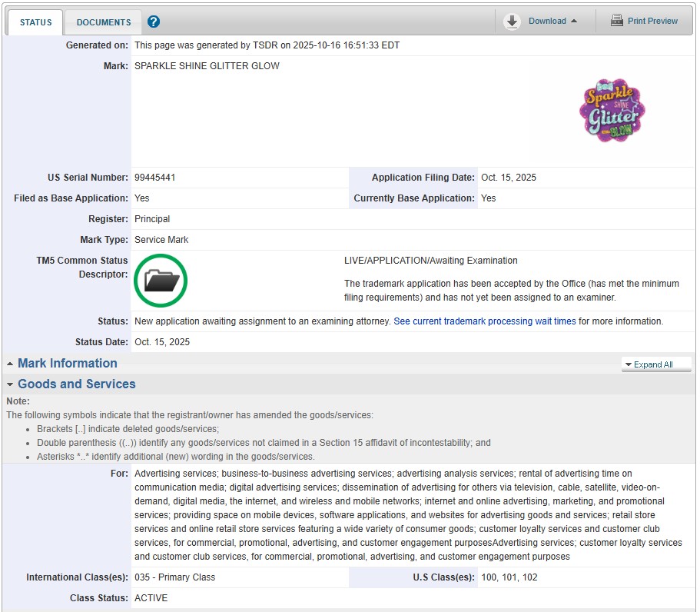Click the Download arrow icon
The image size is (700, 612).
[513, 22]
